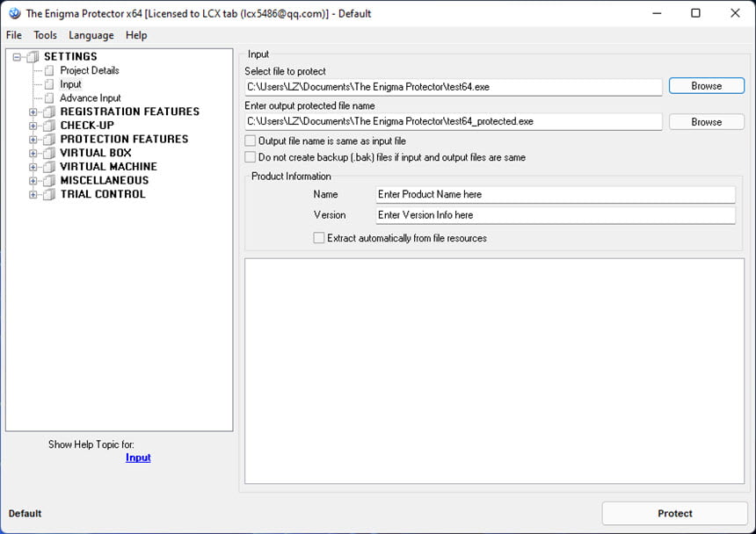Click the VIRTUAL MACHINE folder icon
756x534 pixels.
[x=48, y=167]
